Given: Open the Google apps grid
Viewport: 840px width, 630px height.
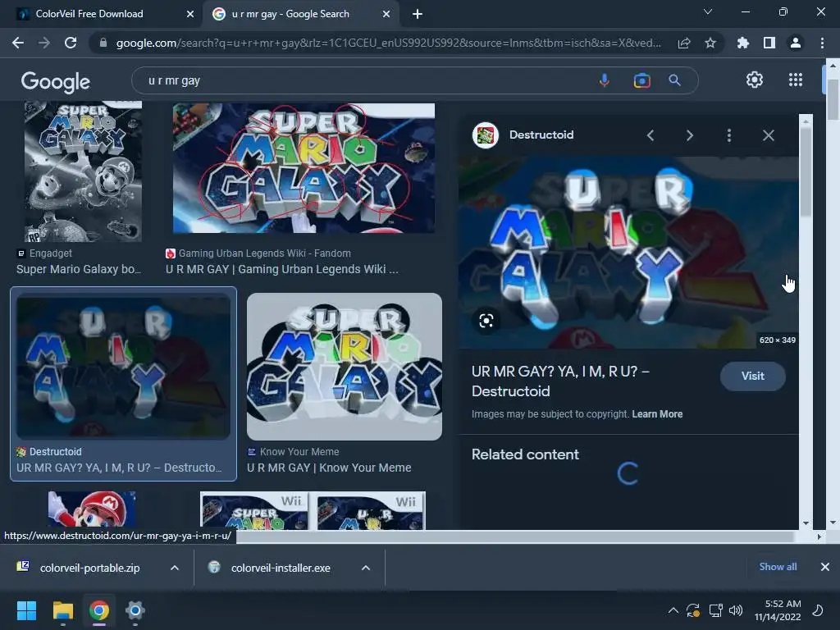Looking at the screenshot, I should (x=796, y=80).
